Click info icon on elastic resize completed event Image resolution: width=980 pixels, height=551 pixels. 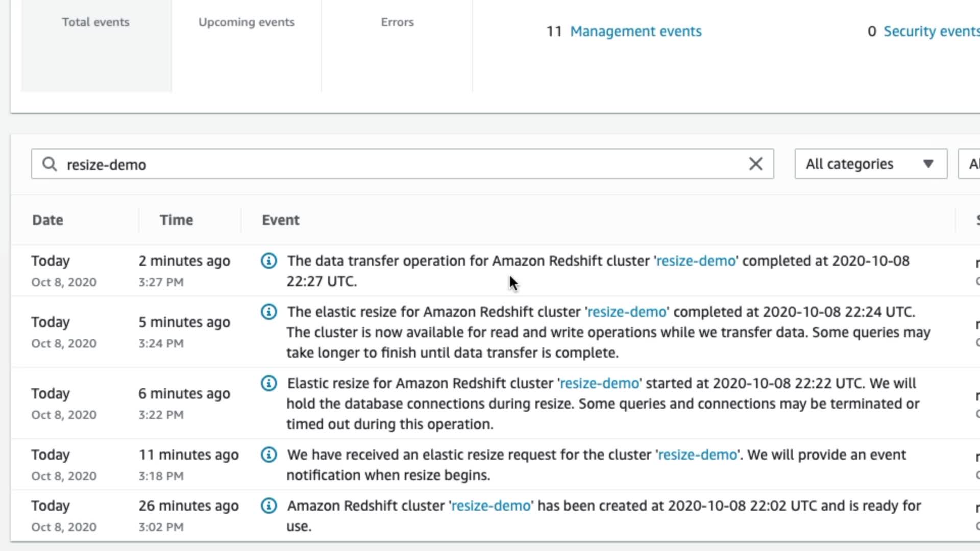(x=269, y=312)
